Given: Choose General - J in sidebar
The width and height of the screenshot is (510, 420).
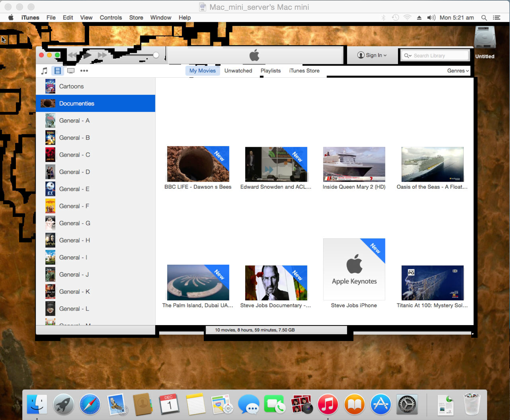Looking at the screenshot, I should coord(96,274).
